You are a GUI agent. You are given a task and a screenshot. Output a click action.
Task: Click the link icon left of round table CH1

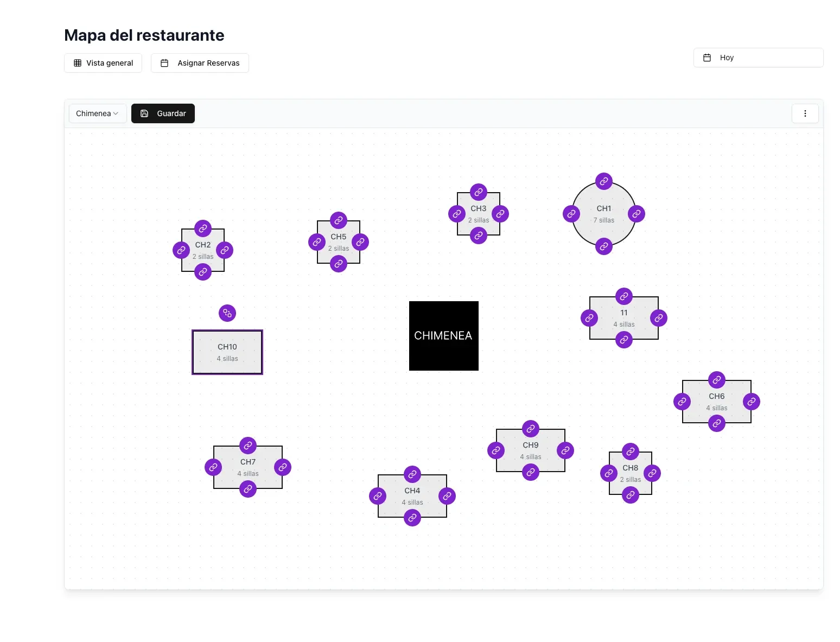[571, 214]
